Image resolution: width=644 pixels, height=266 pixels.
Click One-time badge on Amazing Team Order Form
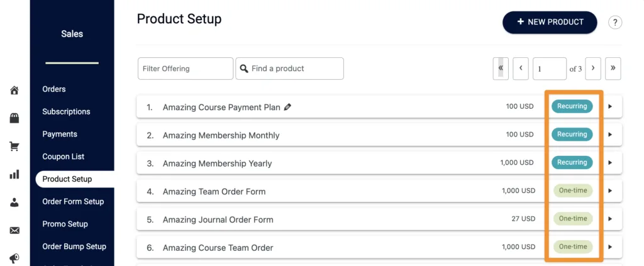573,191
